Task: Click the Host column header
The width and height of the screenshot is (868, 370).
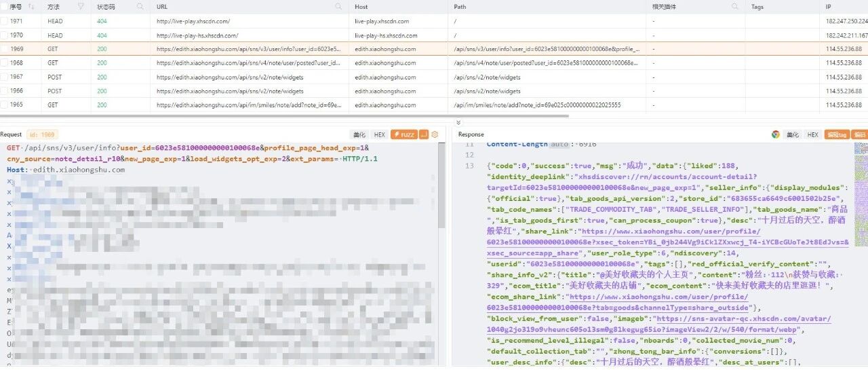Action: pos(361,6)
